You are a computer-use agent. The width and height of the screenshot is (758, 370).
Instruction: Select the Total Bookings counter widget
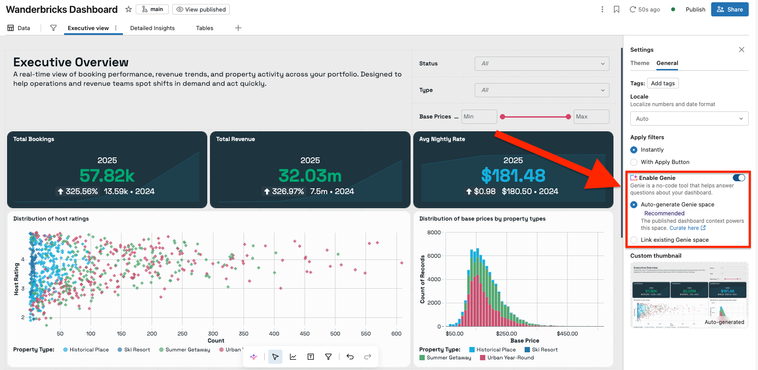(x=107, y=170)
